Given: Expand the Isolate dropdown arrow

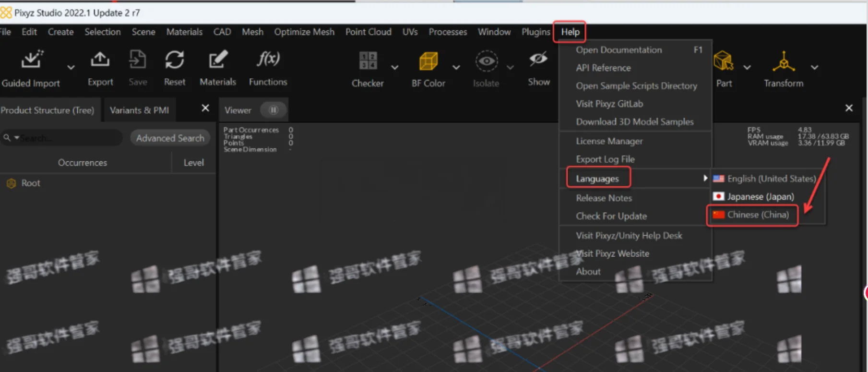Looking at the screenshot, I should tap(510, 67).
